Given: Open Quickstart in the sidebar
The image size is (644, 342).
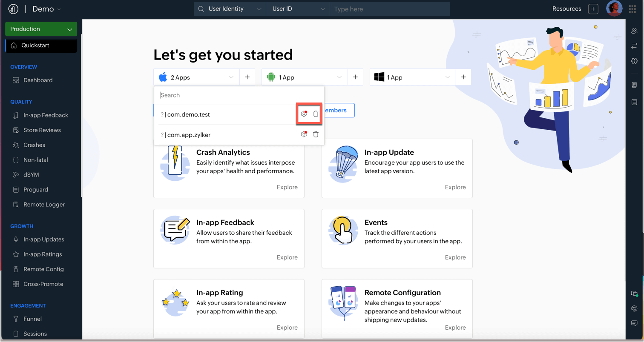Looking at the screenshot, I should [41, 46].
